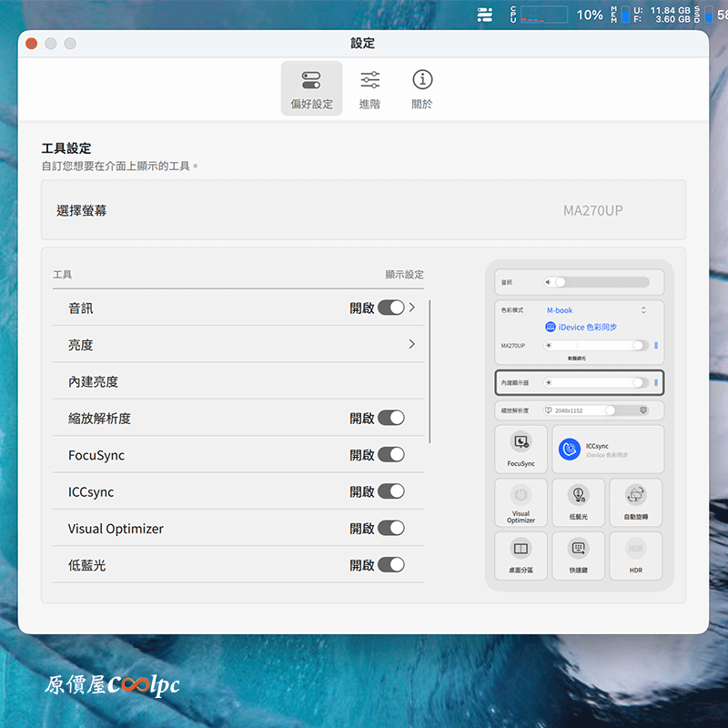Screen dimensions: 728x728
Task: Open the 關於 tab
Action: point(422,89)
